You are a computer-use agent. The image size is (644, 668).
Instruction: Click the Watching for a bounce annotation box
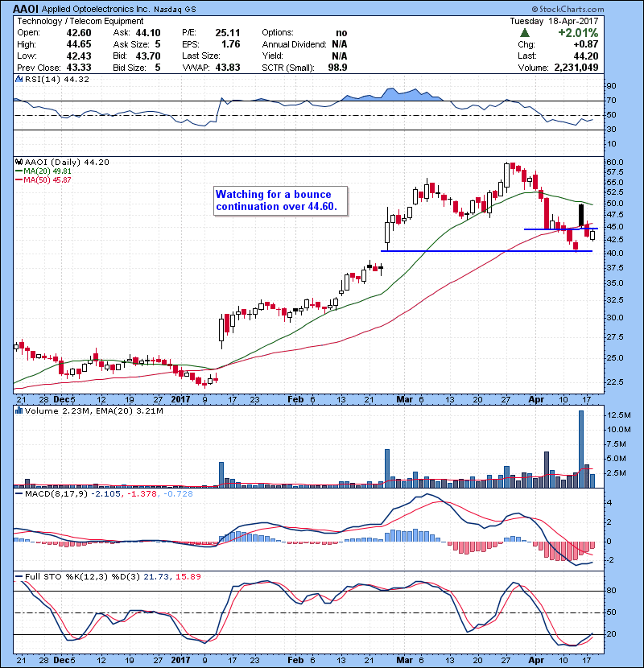[x=280, y=200]
